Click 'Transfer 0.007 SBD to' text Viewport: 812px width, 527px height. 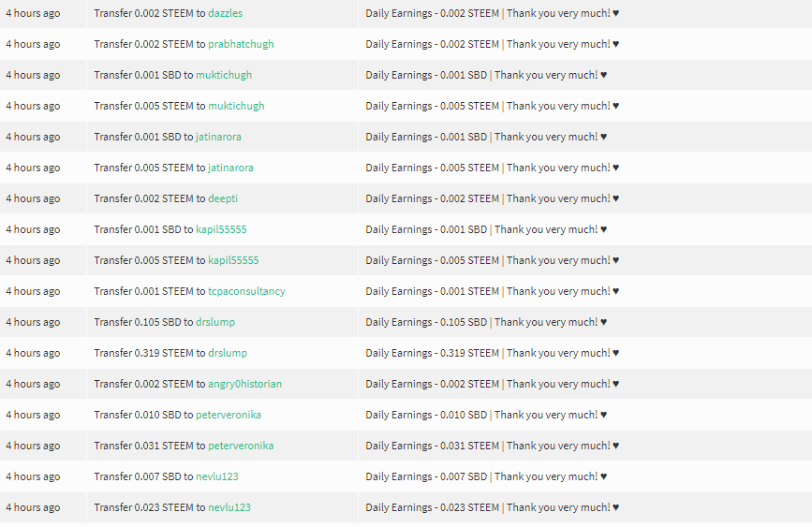click(x=143, y=476)
